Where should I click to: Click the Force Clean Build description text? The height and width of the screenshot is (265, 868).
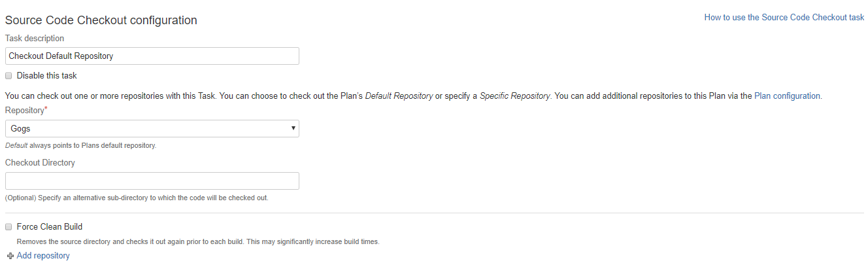point(198,241)
